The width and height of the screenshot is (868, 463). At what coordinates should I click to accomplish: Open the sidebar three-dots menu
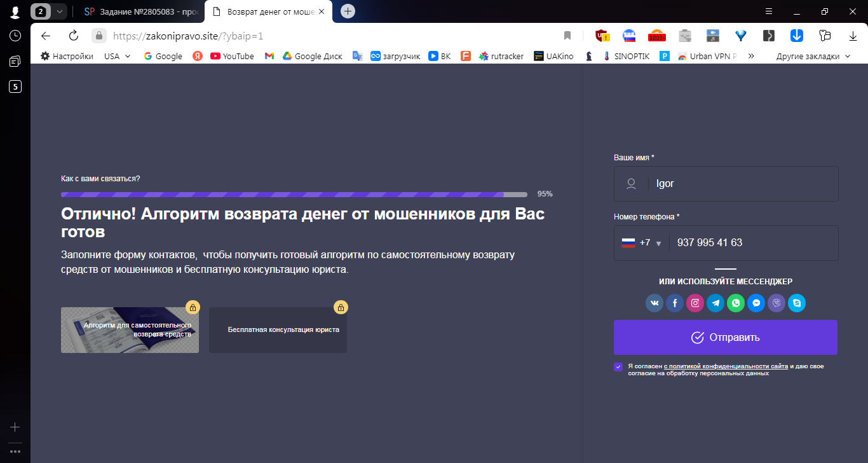click(15, 452)
